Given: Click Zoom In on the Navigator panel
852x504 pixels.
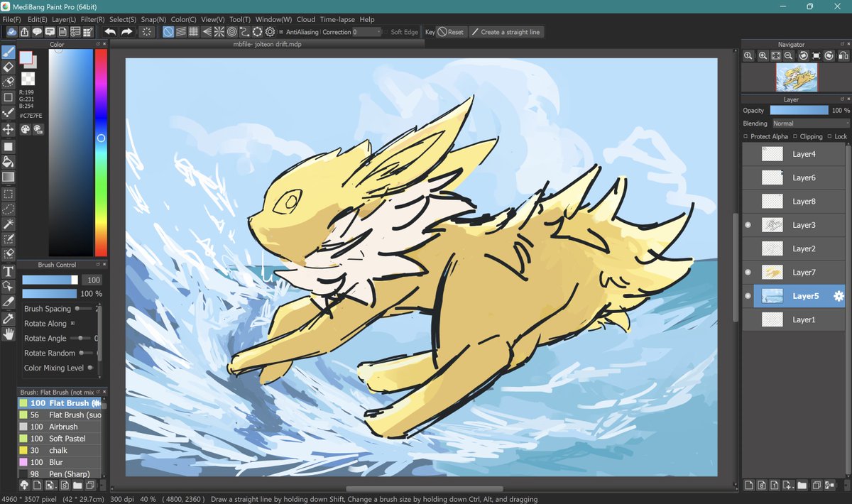Looking at the screenshot, I should (x=762, y=56).
